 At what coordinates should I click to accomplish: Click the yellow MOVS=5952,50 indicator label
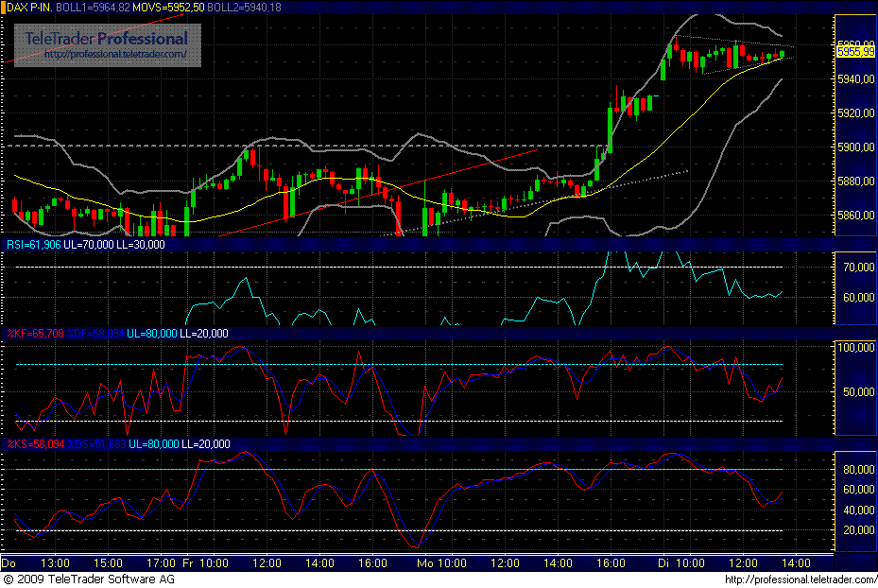click(x=168, y=8)
